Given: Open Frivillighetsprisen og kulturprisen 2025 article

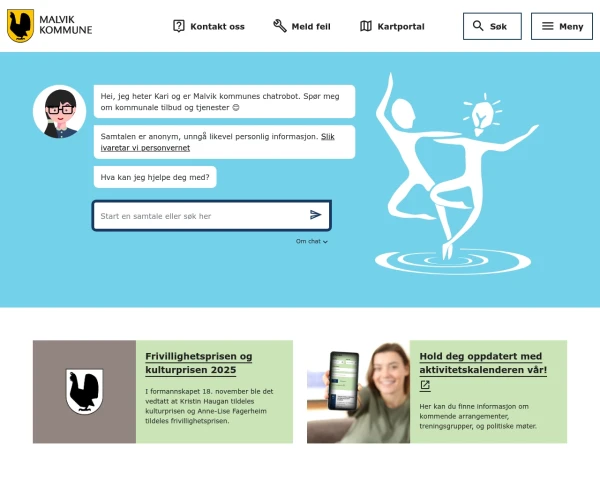Looking at the screenshot, I should click(x=199, y=363).
